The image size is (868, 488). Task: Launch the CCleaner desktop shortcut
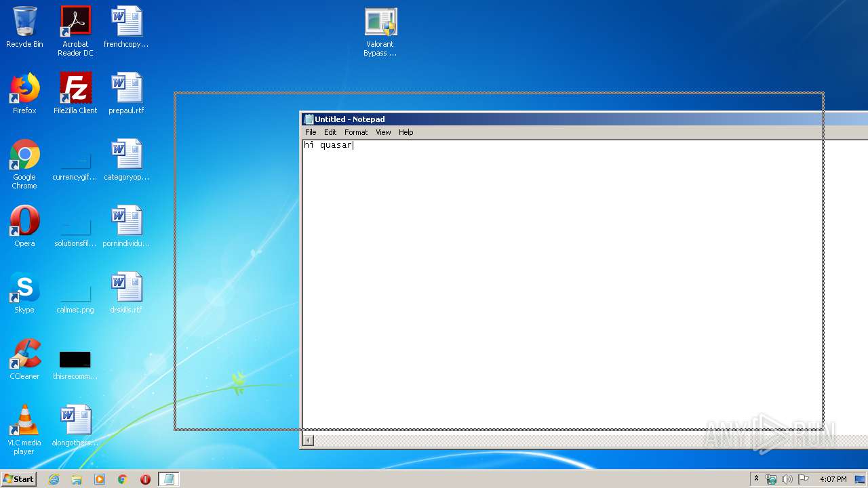(24, 359)
